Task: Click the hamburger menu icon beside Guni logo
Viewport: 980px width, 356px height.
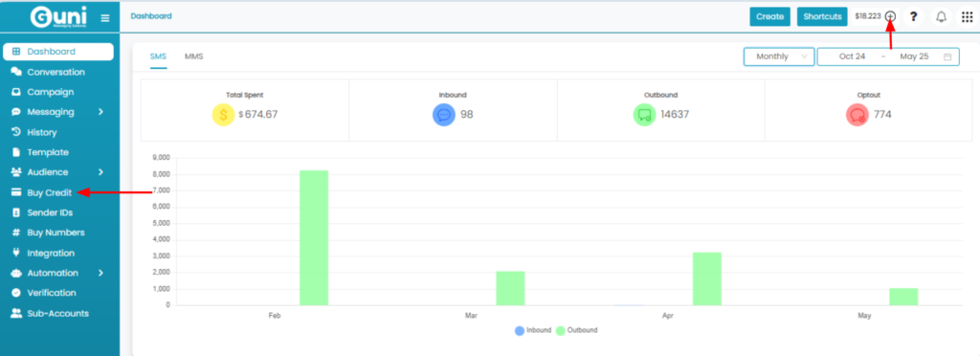Action: [105, 18]
